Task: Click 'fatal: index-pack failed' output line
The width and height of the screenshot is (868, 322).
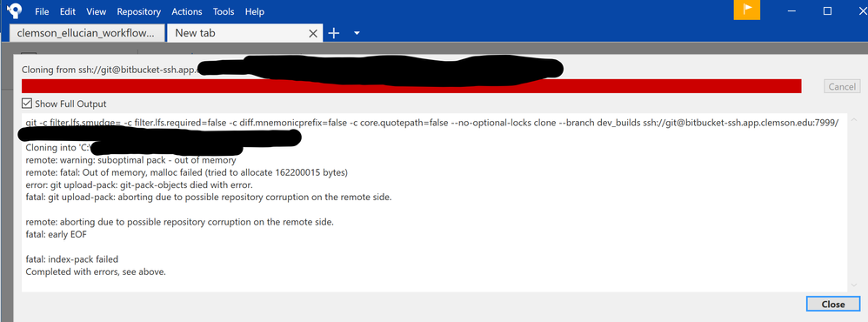Action: coord(72,258)
